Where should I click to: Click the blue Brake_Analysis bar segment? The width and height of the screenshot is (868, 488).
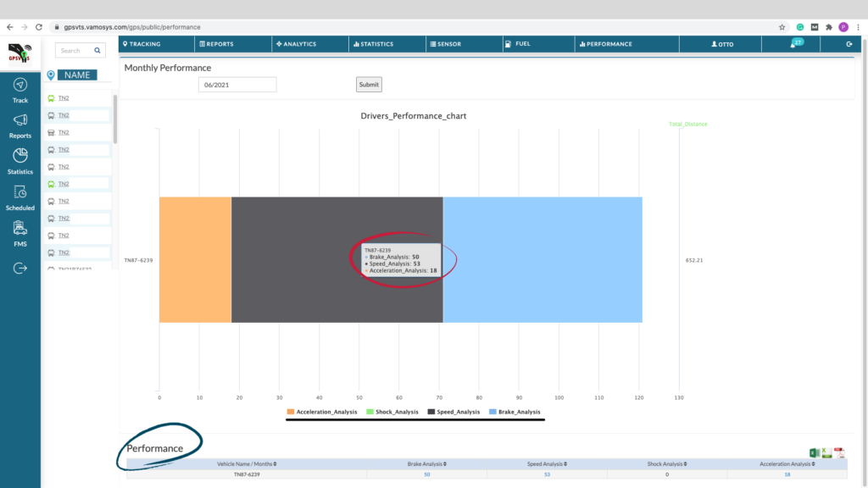click(542, 260)
